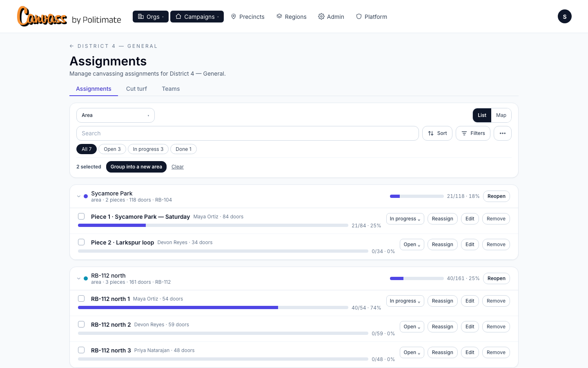Viewport: 588px width, 368px height.
Task: Filter by Done 1 assignments
Action: pyautogui.click(x=183, y=149)
